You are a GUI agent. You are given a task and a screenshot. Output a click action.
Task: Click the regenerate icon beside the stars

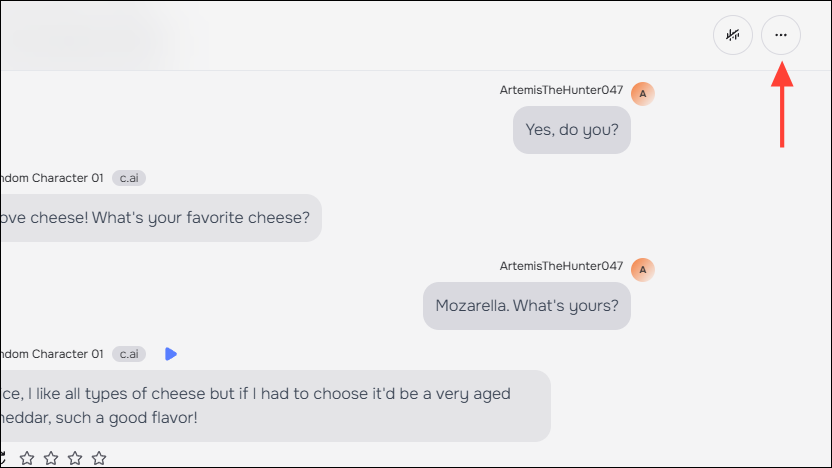(4, 458)
